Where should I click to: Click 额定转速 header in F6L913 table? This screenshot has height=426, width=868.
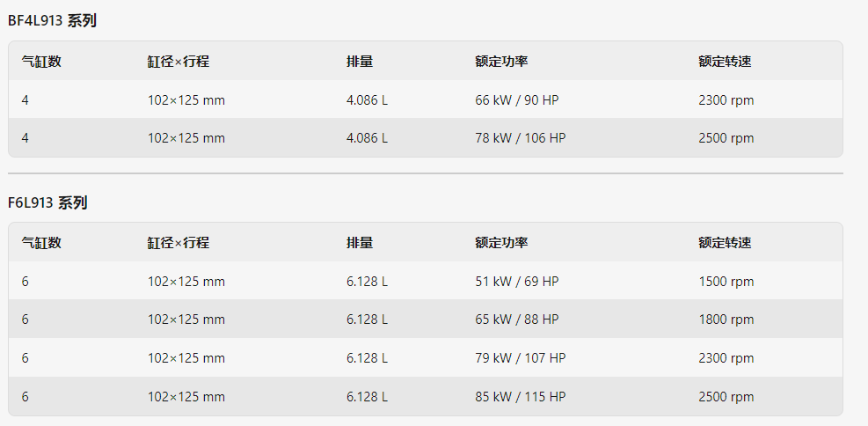click(x=726, y=243)
